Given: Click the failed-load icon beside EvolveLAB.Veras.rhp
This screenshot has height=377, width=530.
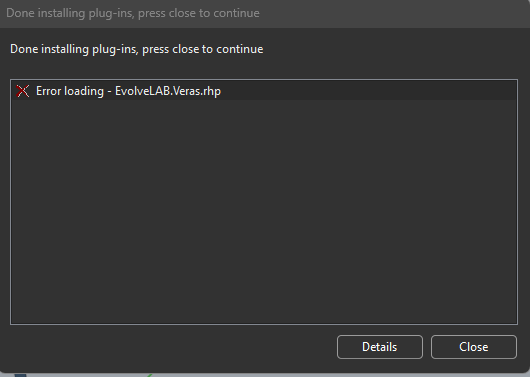Looking at the screenshot, I should tap(23, 91).
